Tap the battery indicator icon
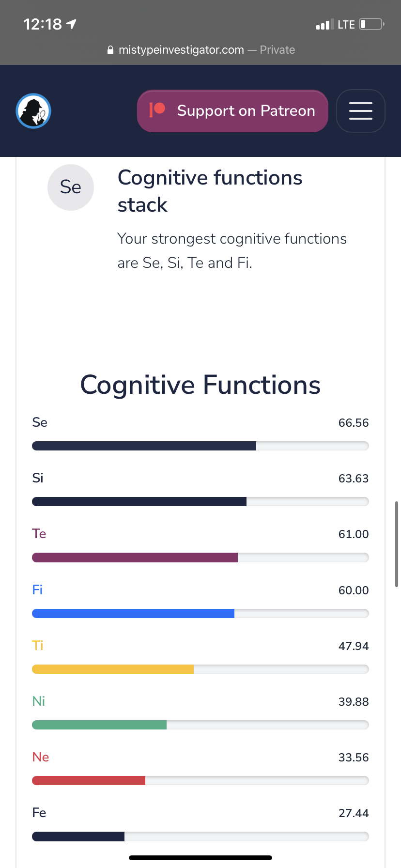This screenshot has height=868, width=401. (x=372, y=24)
